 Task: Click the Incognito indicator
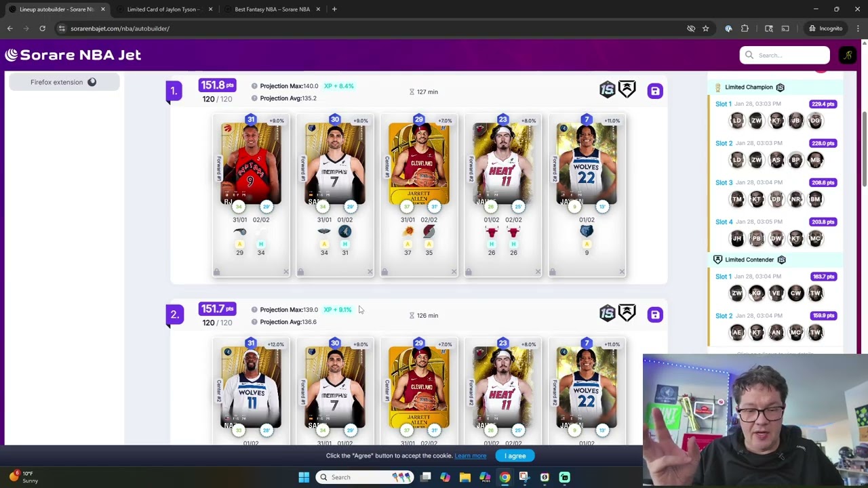pyautogui.click(x=825, y=28)
